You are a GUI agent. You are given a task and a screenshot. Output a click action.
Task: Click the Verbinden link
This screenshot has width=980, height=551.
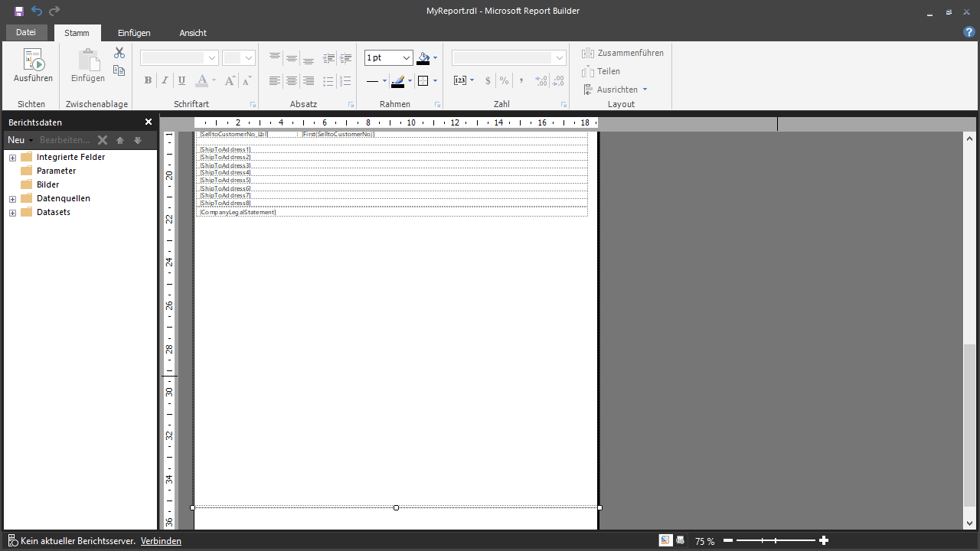click(x=161, y=541)
